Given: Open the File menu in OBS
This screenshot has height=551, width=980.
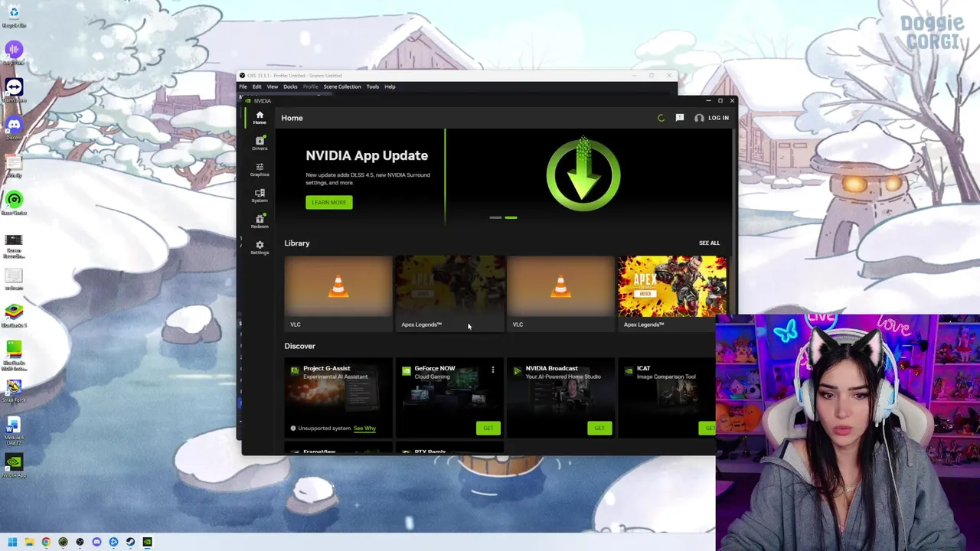Looking at the screenshot, I should (x=243, y=86).
